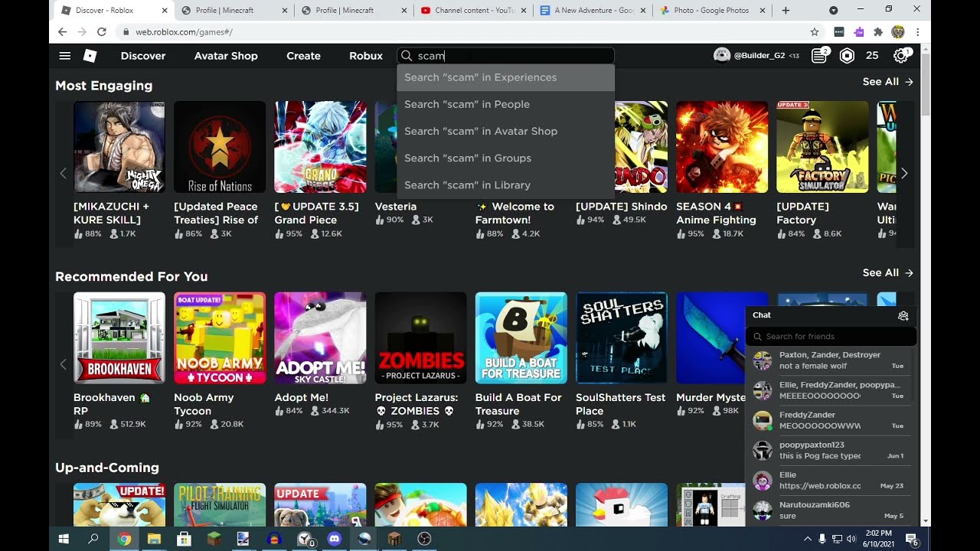Click the Robux balance number 25
The image size is (980, 551).
pyautogui.click(x=872, y=56)
